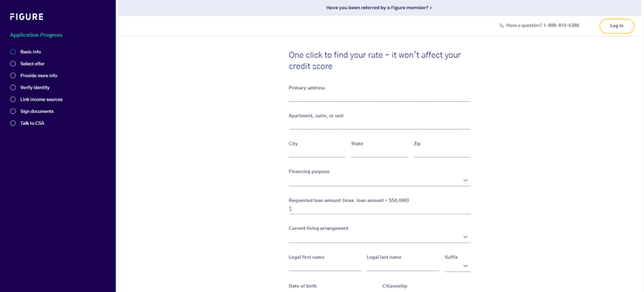Image resolution: width=644 pixels, height=292 pixels.
Task: Click the Citizenship label
Action: tap(395, 286)
